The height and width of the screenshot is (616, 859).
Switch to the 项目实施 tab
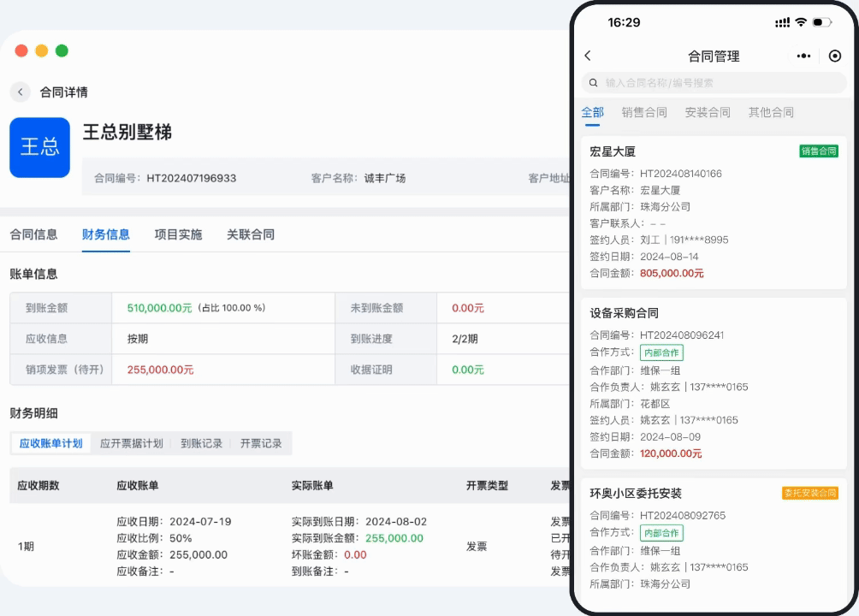click(x=178, y=234)
